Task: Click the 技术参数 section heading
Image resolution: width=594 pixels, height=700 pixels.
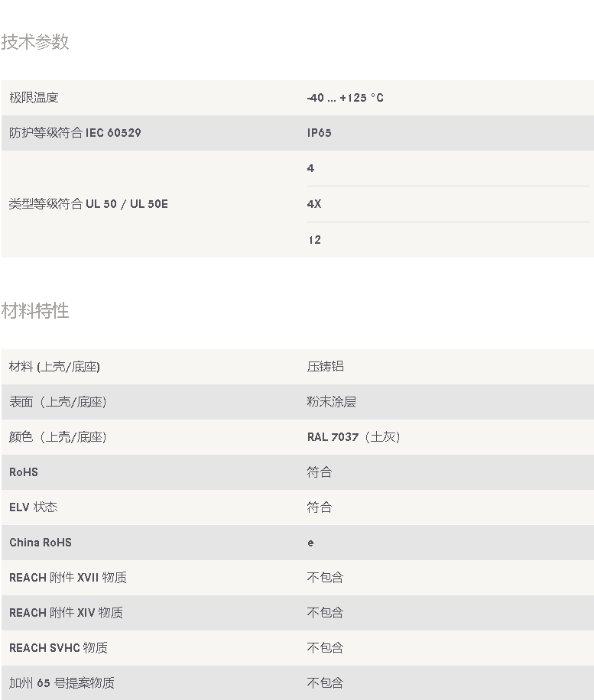Action: pos(35,42)
